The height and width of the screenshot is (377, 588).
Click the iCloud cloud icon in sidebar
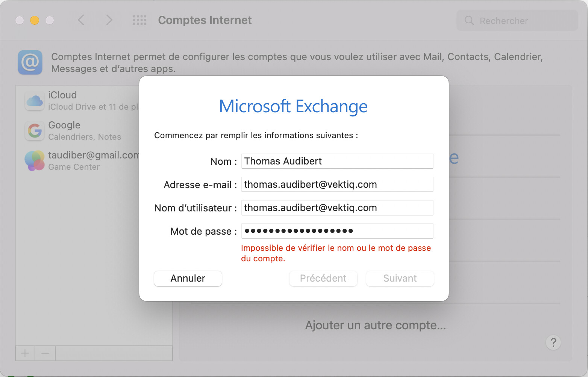coord(35,101)
